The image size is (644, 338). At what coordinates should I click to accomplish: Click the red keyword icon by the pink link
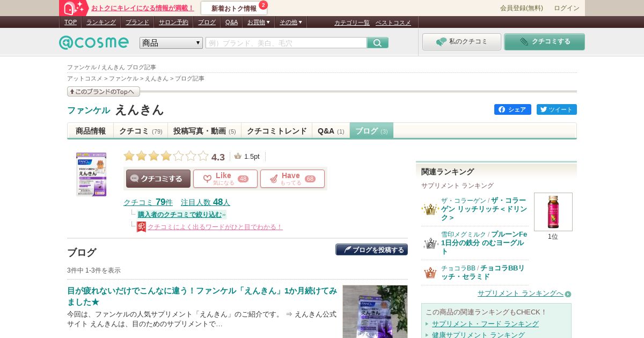141,227
